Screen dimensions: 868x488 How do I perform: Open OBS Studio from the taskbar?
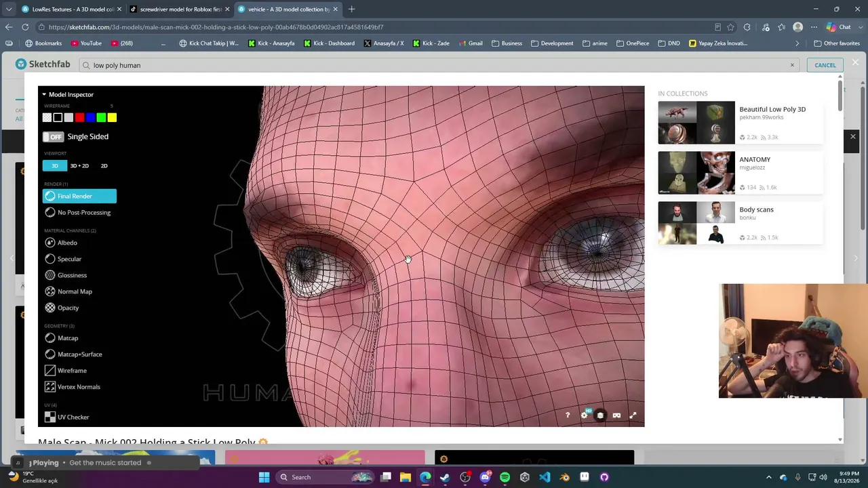[465, 477]
